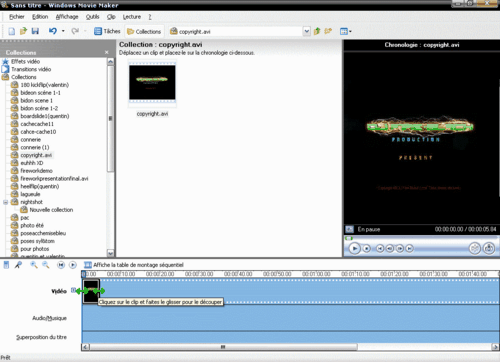500x362 pixels.
Task: Select the pour photos collection
Action: (x=35, y=249)
